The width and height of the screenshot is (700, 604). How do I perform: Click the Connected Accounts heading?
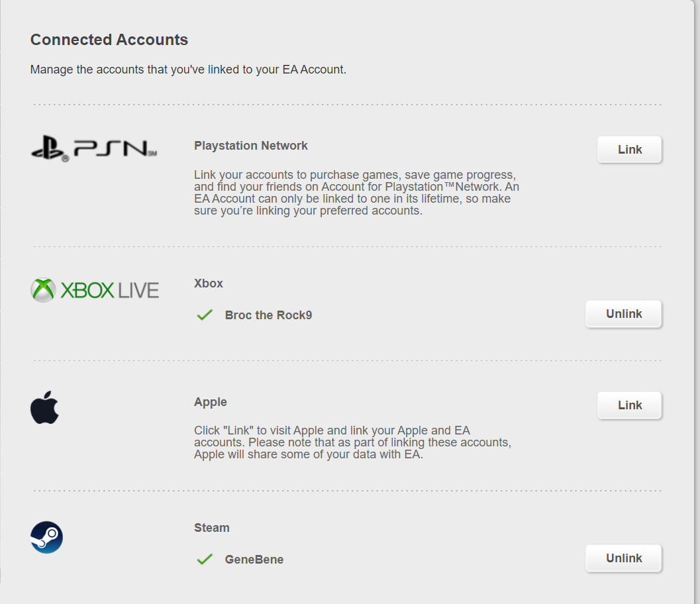click(109, 40)
